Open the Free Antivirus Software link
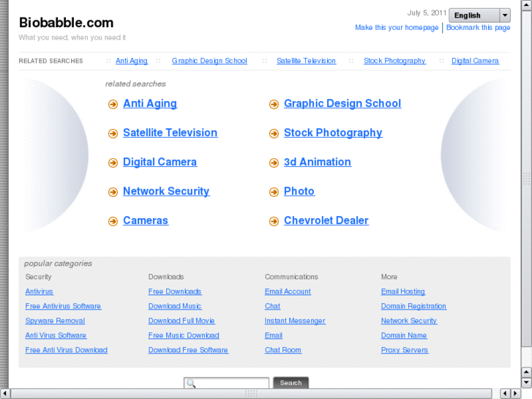The height and width of the screenshot is (399, 532). pyautogui.click(x=63, y=306)
